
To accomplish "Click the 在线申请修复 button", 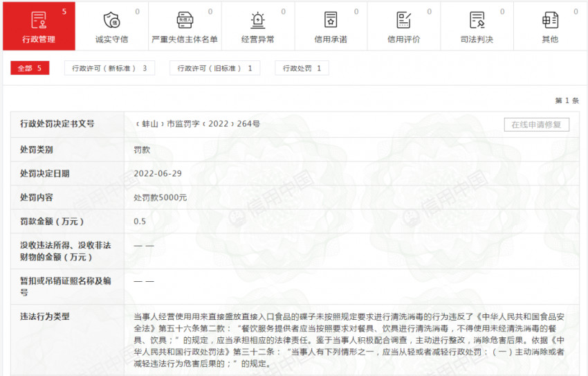I will 536,125.
